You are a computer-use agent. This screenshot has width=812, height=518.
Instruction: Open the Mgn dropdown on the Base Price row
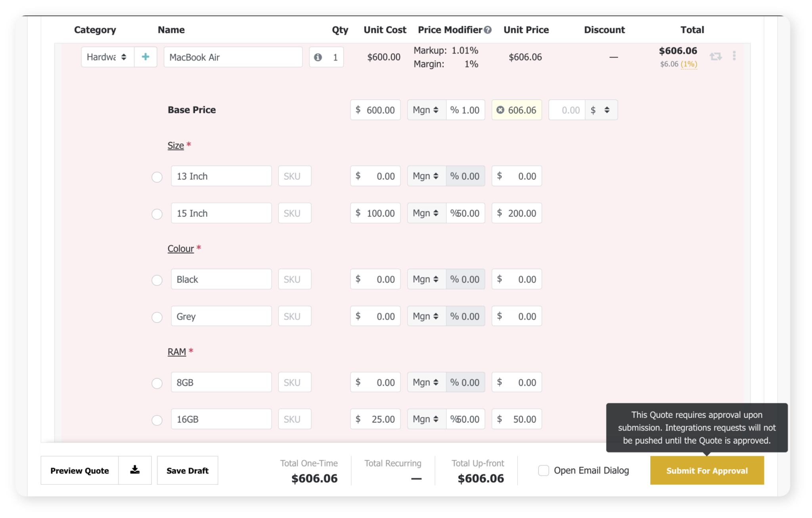426,110
